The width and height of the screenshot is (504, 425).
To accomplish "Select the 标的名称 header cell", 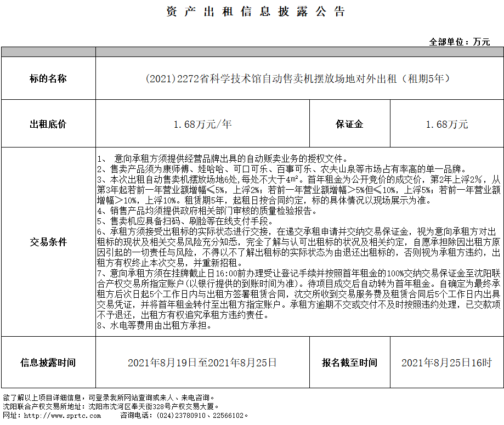I will [48, 78].
